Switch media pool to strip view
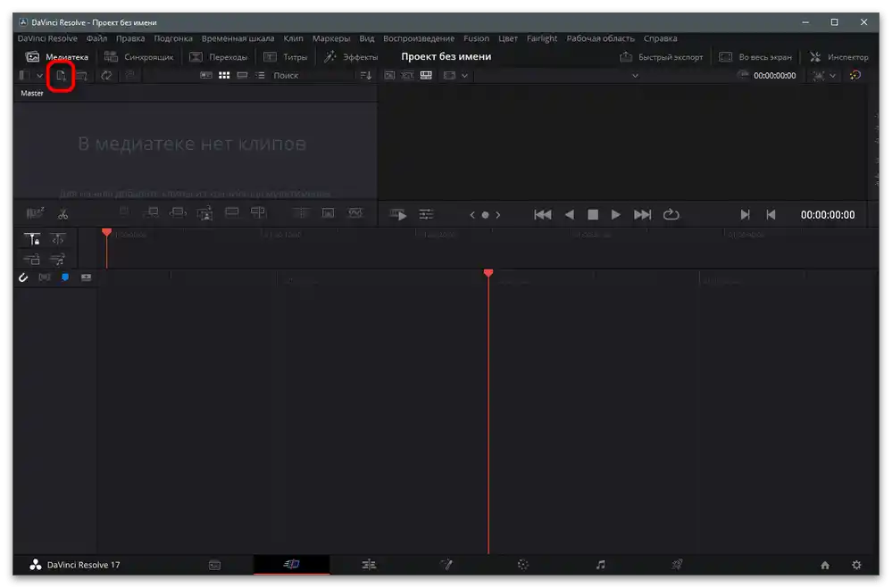 [x=242, y=76]
